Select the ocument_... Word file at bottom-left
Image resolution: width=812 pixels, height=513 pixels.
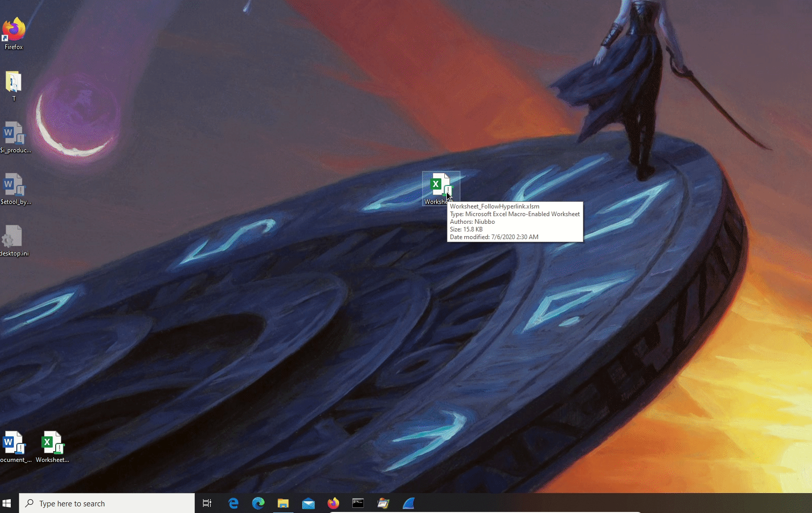tap(15, 447)
